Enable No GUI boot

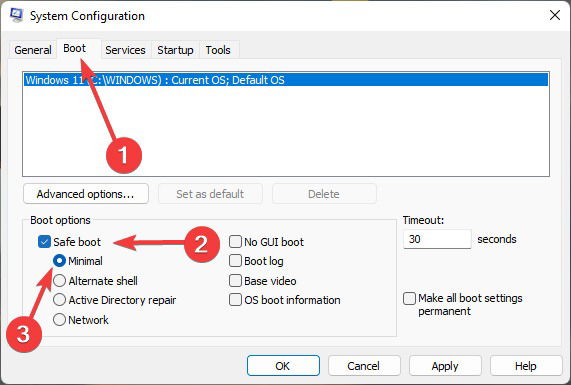coord(235,241)
